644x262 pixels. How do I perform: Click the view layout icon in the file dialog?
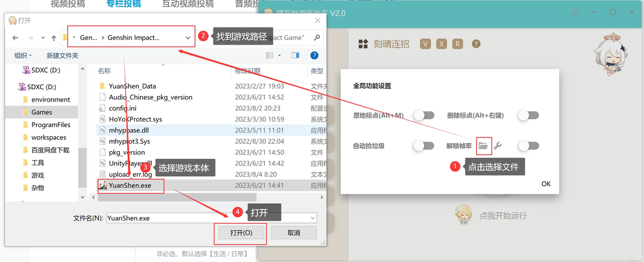pos(270,55)
